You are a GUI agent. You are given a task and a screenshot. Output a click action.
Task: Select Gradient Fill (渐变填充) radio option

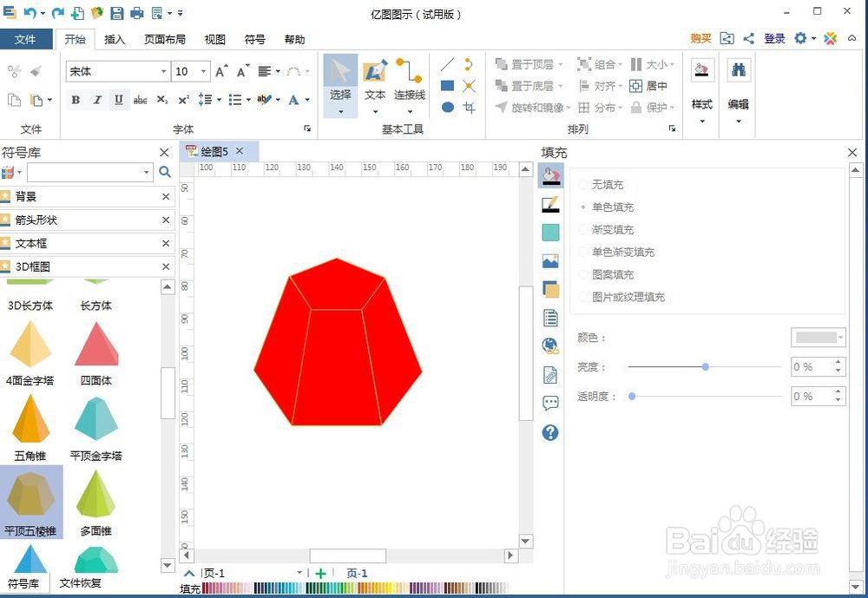[606, 229]
